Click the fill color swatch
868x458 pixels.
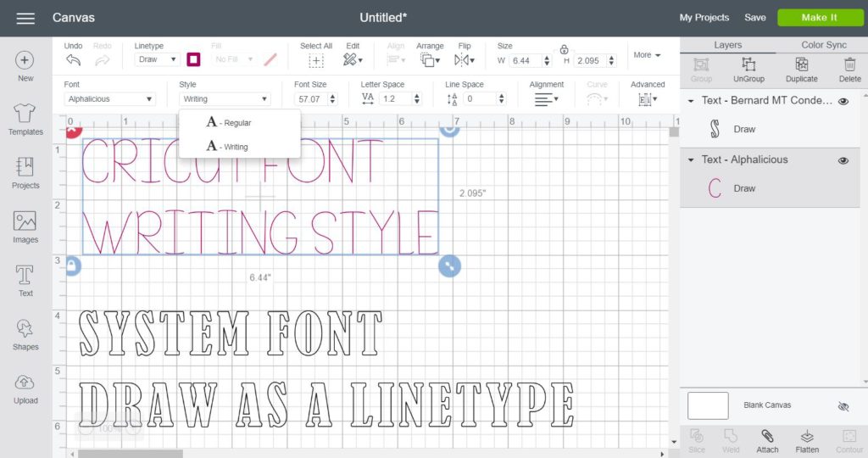tap(270, 59)
